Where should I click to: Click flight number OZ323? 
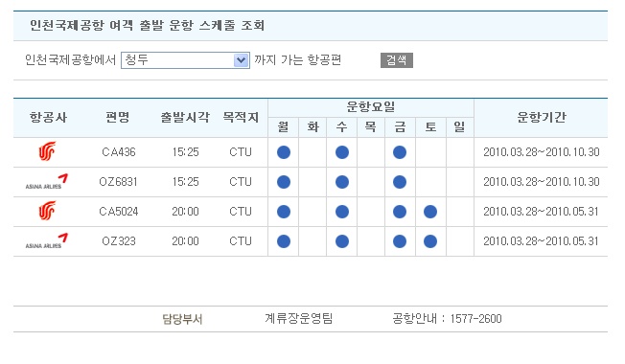tap(118, 241)
